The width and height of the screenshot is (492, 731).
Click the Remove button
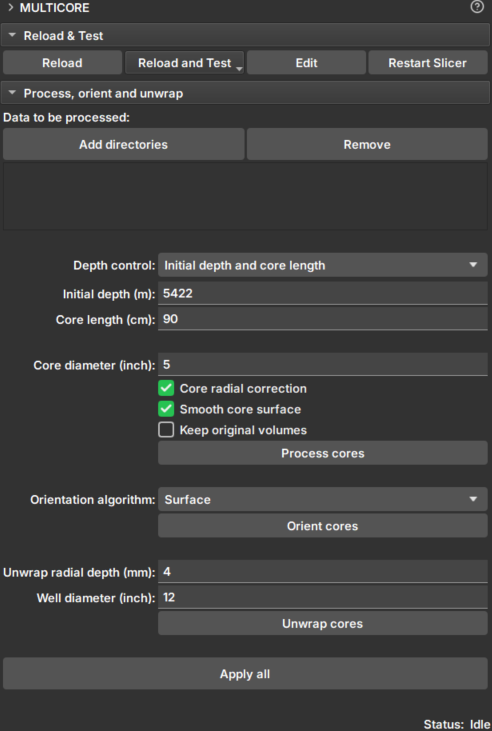(367, 145)
